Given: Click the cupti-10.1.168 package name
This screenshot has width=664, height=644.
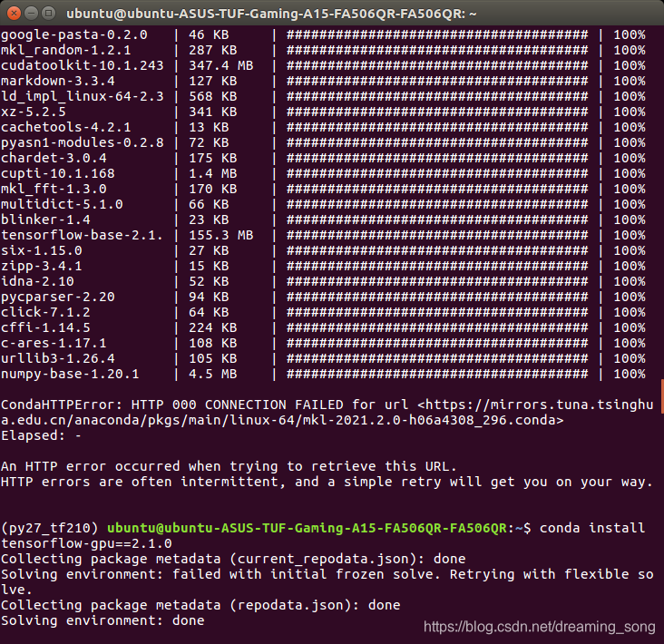Looking at the screenshot, I should [x=58, y=173].
